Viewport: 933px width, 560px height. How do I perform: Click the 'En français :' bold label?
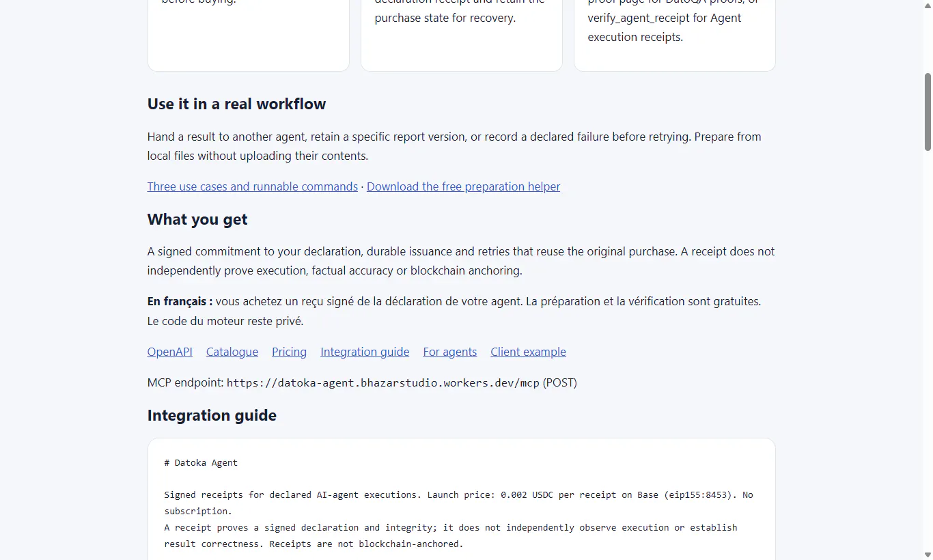click(180, 301)
